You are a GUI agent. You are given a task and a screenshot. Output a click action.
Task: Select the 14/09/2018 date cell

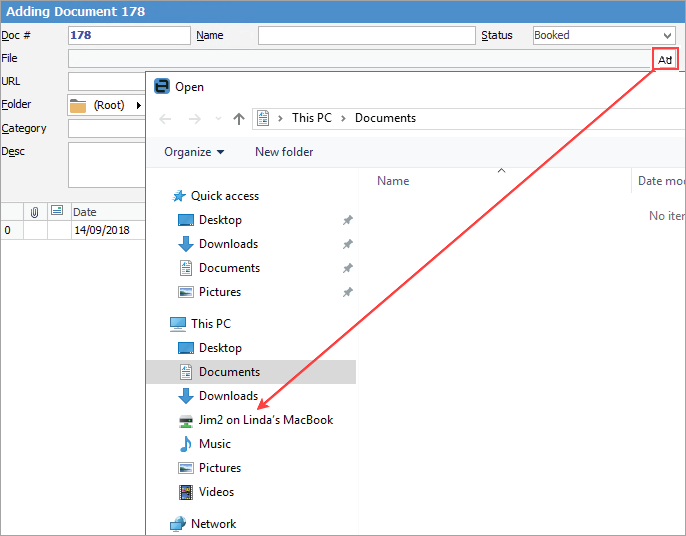pyautogui.click(x=108, y=230)
